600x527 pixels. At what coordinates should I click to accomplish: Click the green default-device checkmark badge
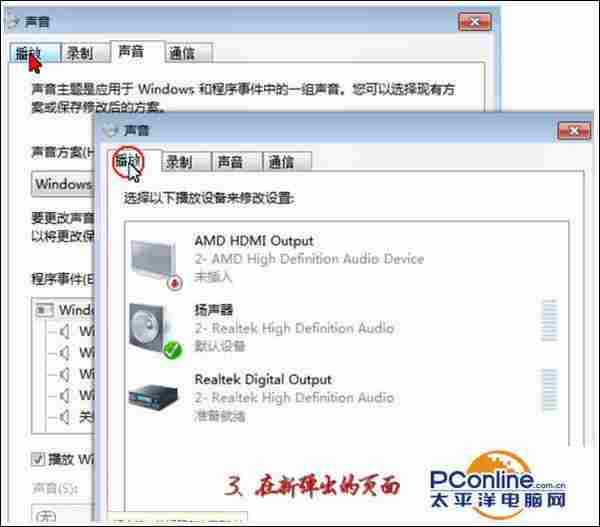pos(171,349)
